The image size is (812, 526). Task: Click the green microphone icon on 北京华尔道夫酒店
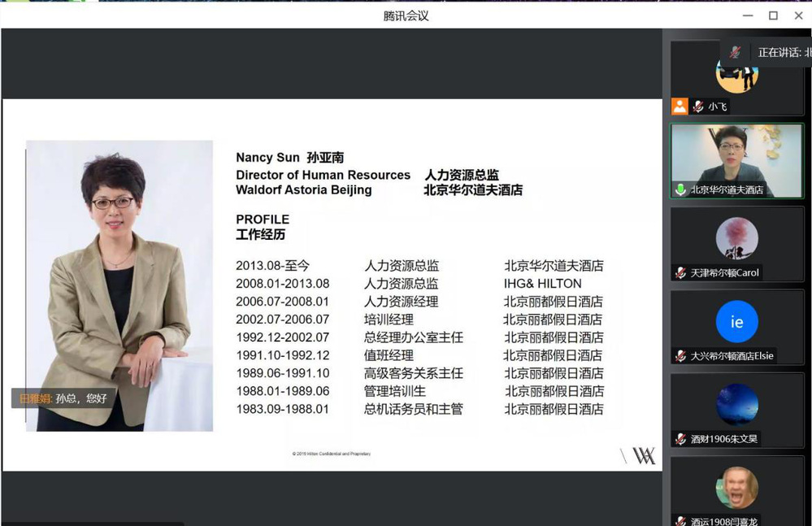coord(680,189)
